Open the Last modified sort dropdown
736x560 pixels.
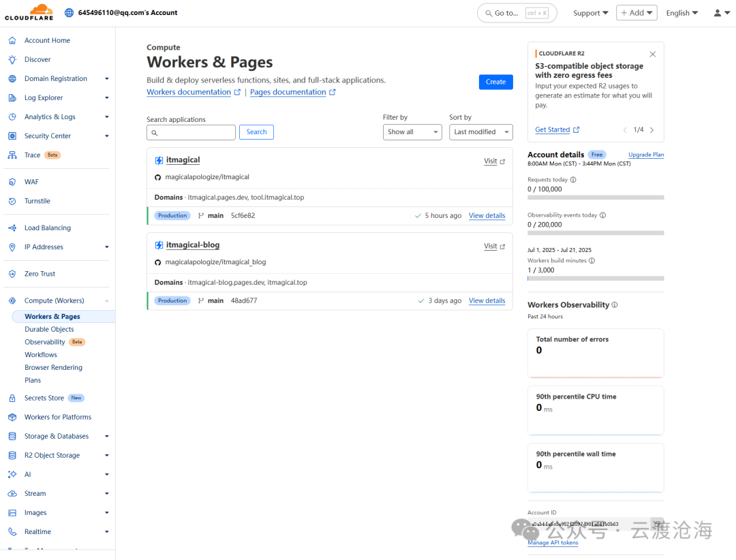coord(480,132)
